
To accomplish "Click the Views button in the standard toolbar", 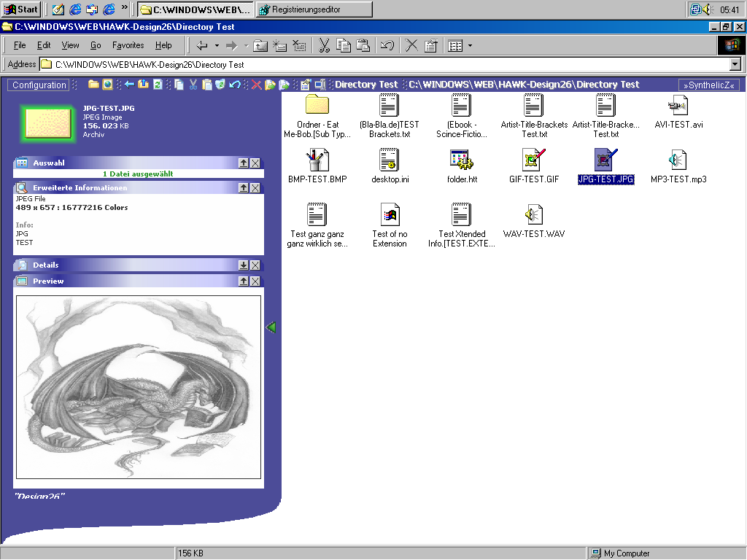I will coord(455,46).
